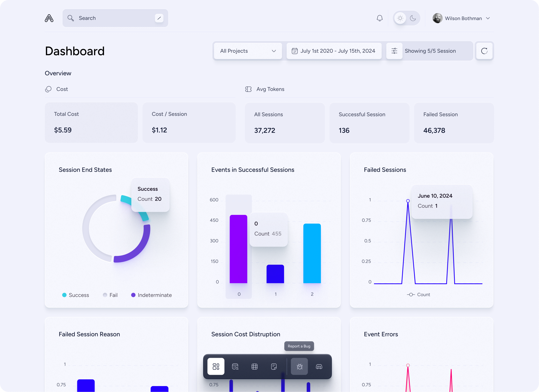Expand the user menu chevron

pos(488,18)
